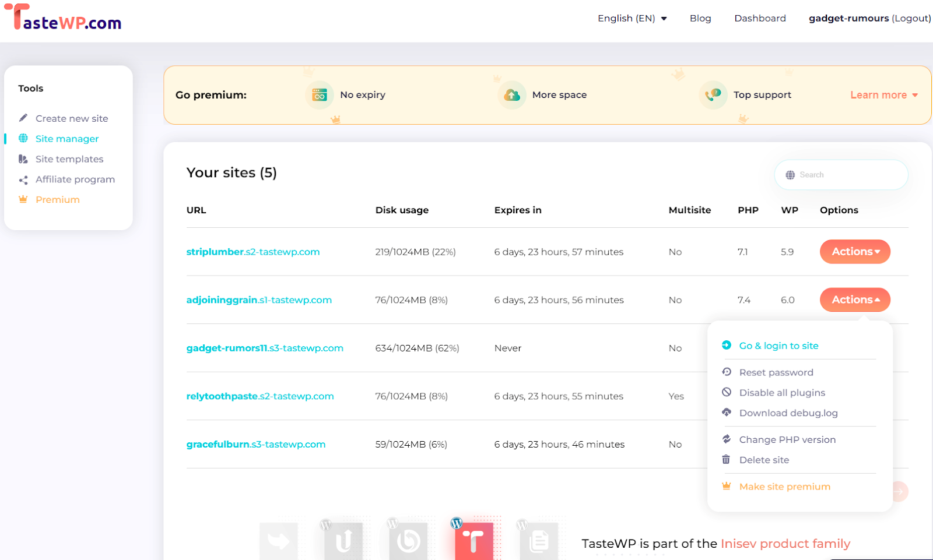
Task: Choose Download debug.log from the menu
Action: click(x=788, y=413)
